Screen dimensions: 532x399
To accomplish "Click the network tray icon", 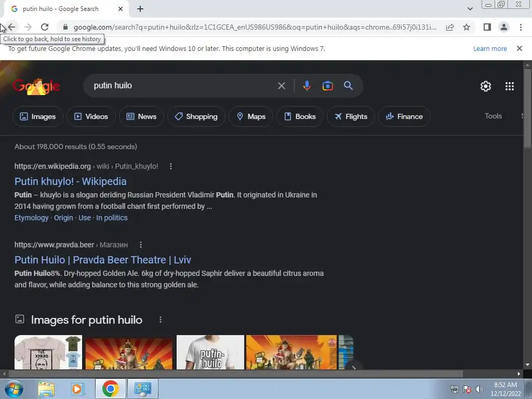I will (454, 389).
